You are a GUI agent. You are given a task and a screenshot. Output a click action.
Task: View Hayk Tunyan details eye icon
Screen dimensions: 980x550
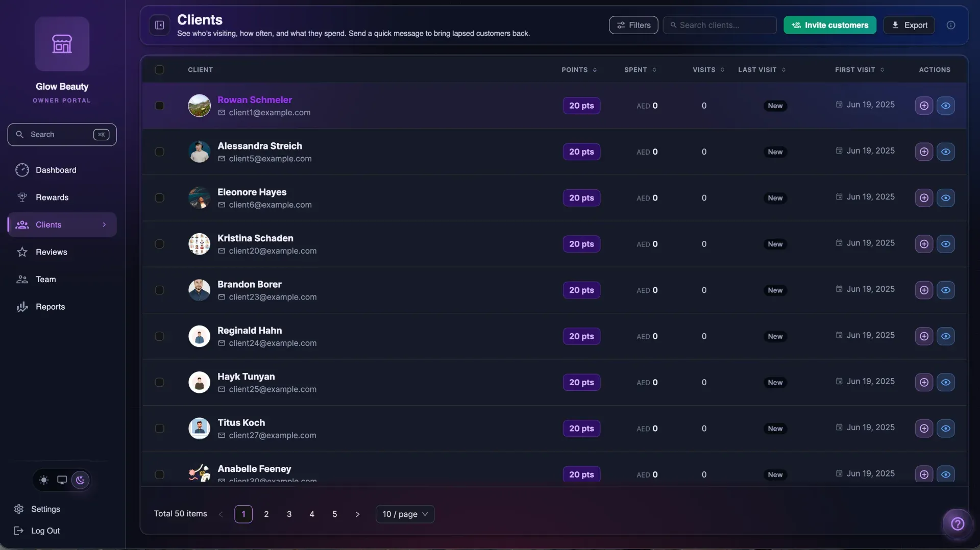pyautogui.click(x=945, y=382)
